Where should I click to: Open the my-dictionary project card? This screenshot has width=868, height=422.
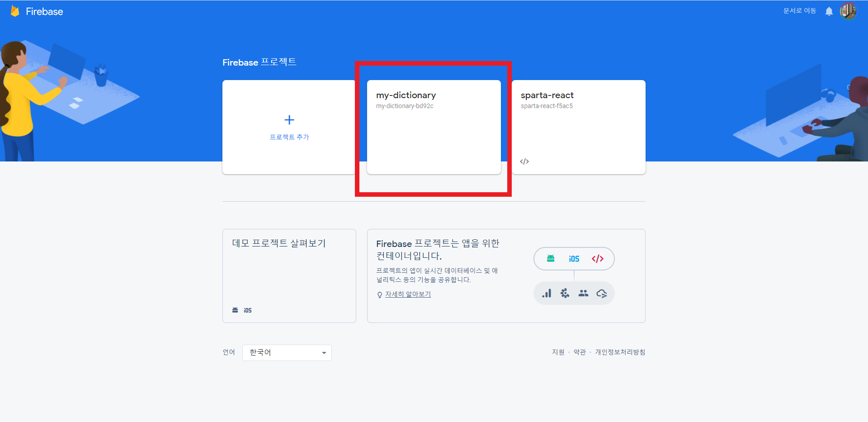point(434,127)
